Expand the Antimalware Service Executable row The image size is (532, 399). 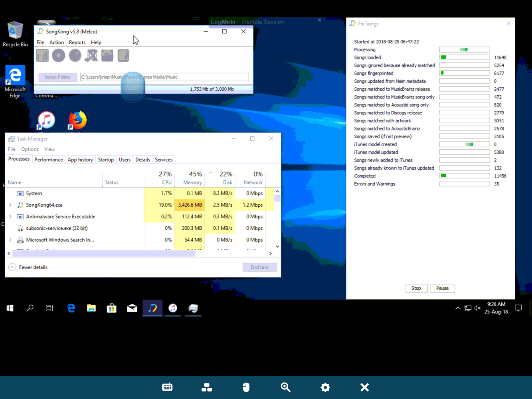click(10, 216)
